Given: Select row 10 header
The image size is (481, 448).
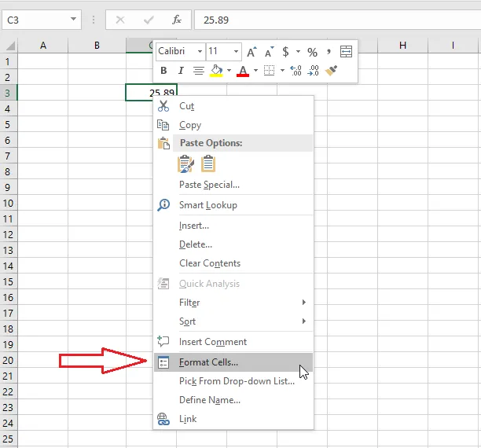Looking at the screenshot, I should (9, 203).
